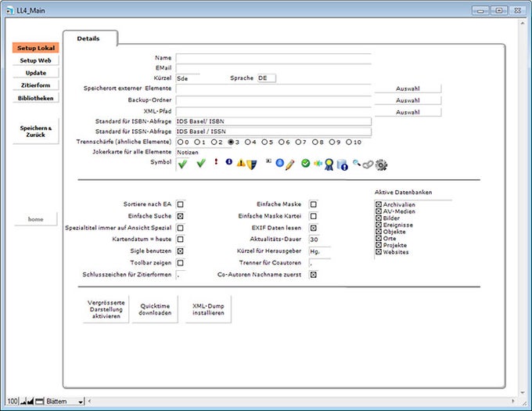The height and width of the screenshot is (411, 532).
Task: Select Trennschärfe radio option 7
Action: [298, 142]
